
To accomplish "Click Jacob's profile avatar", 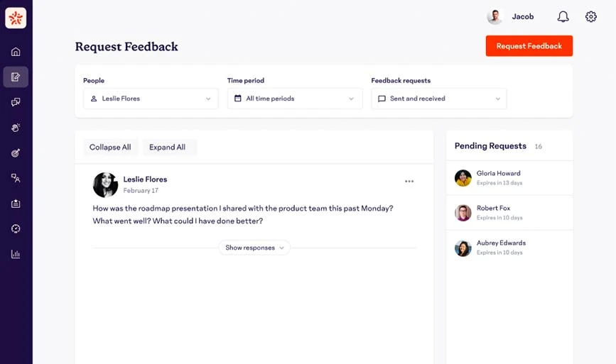I will 495,16.
